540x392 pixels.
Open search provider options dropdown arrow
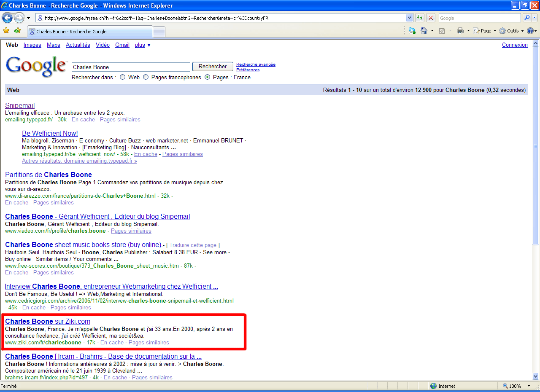535,18
